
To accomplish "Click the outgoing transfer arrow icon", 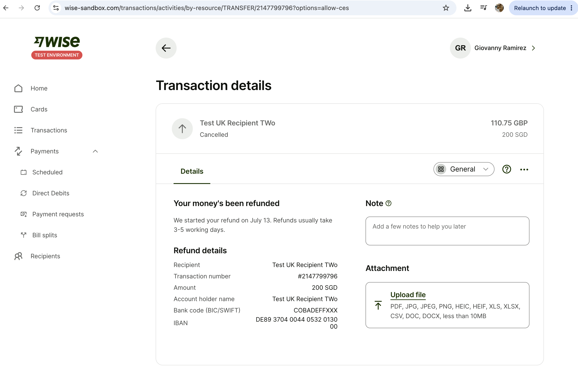I will point(182,129).
